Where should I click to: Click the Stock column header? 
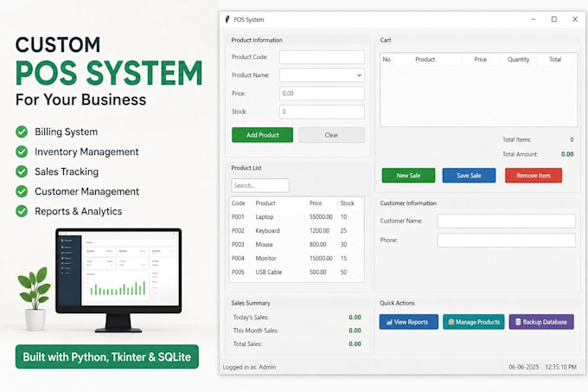[348, 203]
